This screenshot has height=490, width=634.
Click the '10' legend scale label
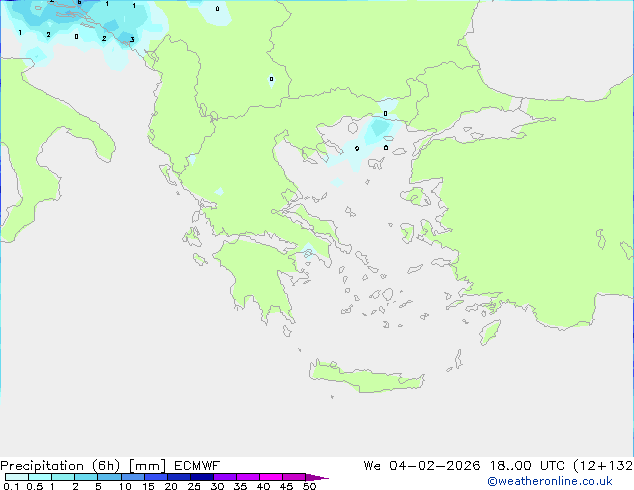click(125, 486)
